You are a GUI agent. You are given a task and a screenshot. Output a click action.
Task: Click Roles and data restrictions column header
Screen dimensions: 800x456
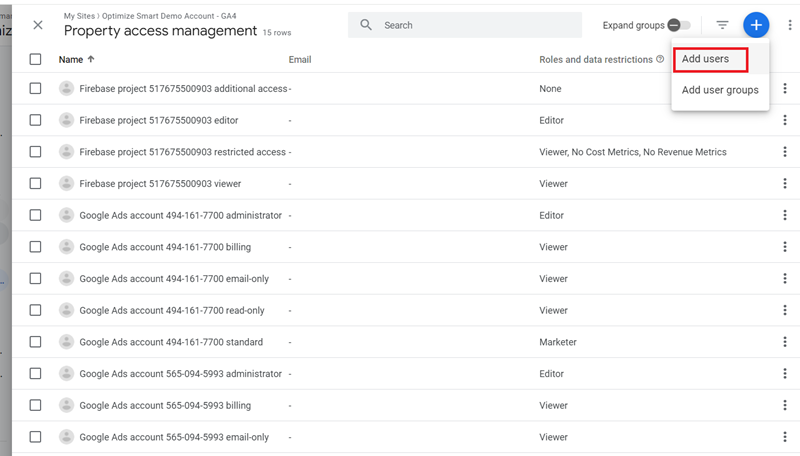click(x=596, y=59)
